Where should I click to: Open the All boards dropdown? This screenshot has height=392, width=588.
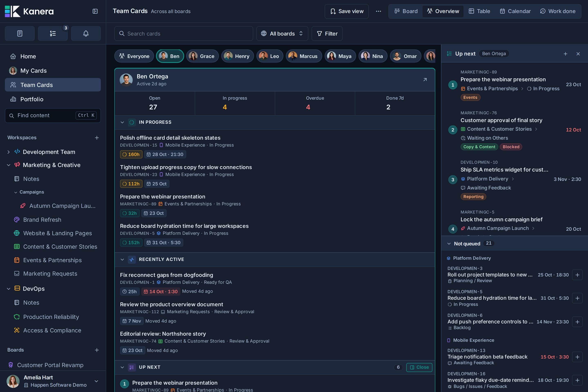(282, 33)
